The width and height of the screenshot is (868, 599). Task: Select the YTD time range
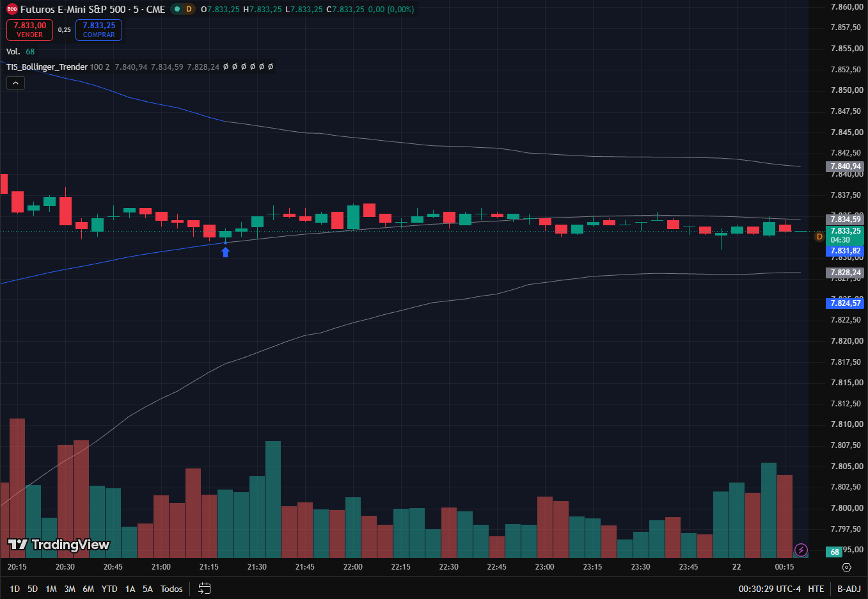pos(109,589)
